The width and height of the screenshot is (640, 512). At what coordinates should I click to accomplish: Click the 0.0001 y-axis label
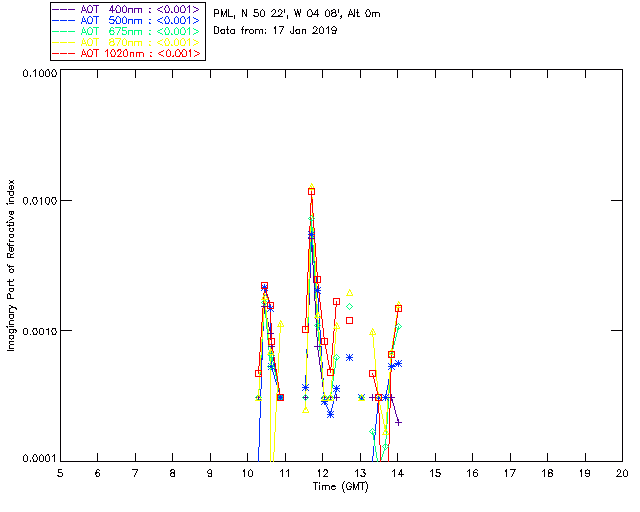[39, 459]
